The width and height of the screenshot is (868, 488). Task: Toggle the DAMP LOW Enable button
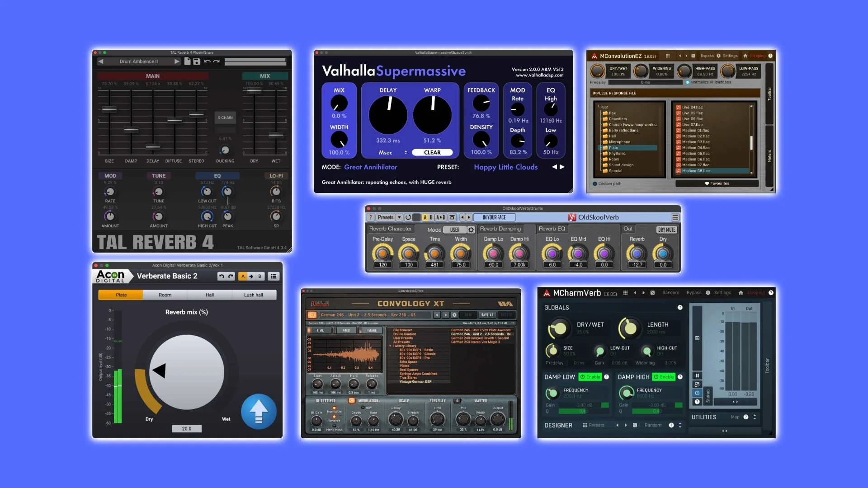590,377
